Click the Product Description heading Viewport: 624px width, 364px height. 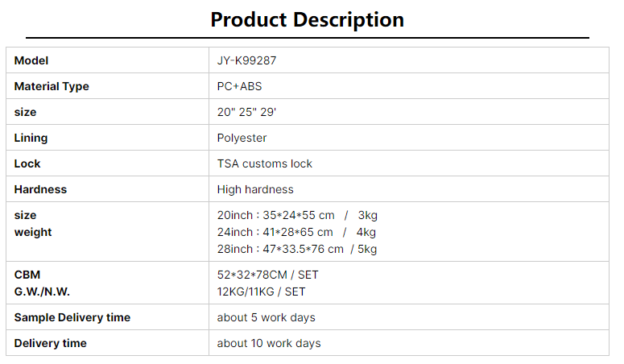(308, 20)
